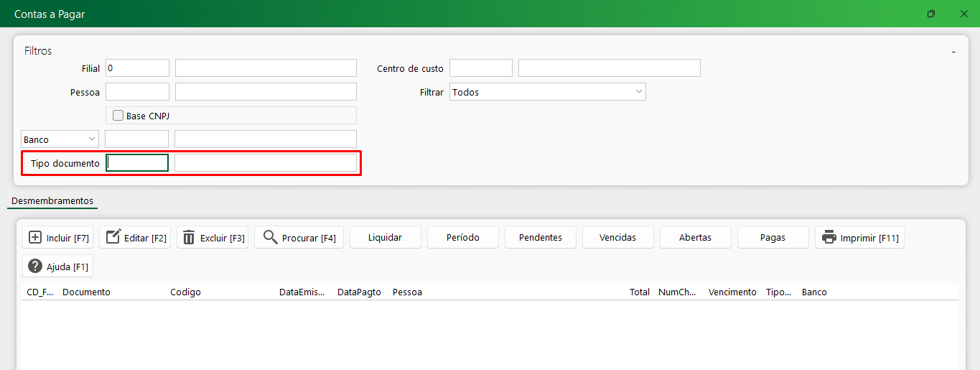The image size is (980, 370).
Task: Collapse the Filtros panel with the minus
Action: click(953, 52)
